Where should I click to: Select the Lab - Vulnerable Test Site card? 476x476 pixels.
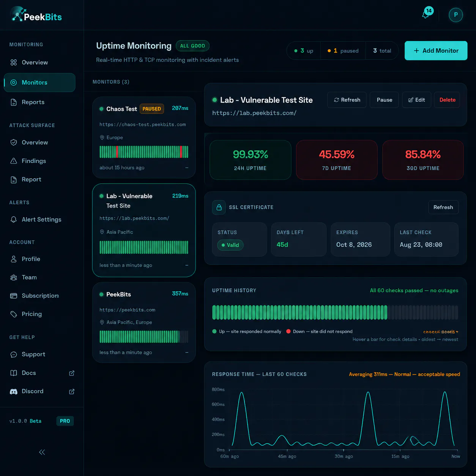pyautogui.click(x=144, y=230)
